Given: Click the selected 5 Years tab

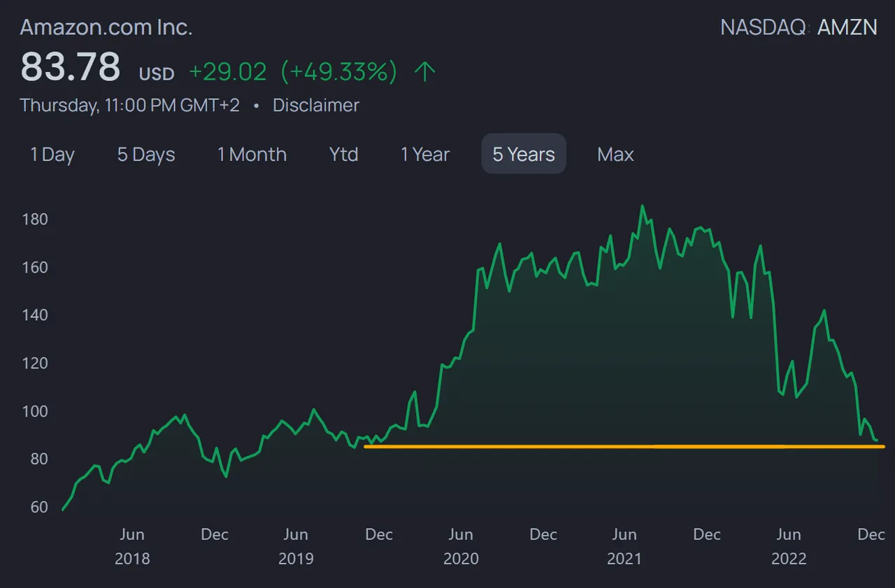Looking at the screenshot, I should click(524, 154).
